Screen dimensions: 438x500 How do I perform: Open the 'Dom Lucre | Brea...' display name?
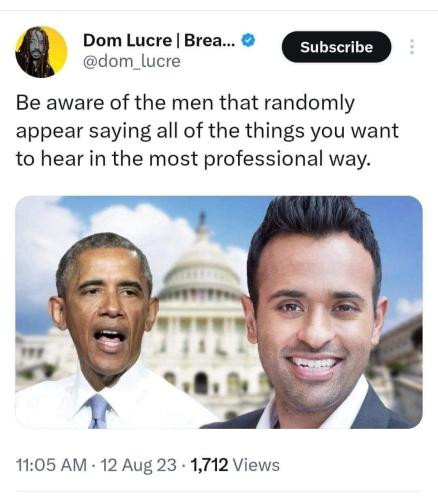tap(159, 40)
